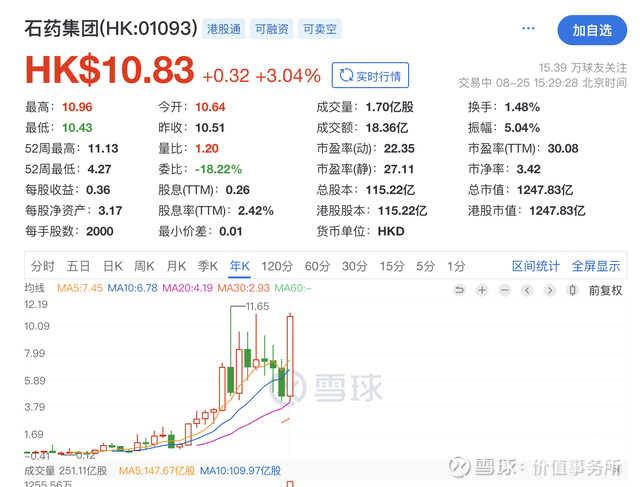
Task: Click the chart pan-left arrow icon
Action: click(x=527, y=290)
